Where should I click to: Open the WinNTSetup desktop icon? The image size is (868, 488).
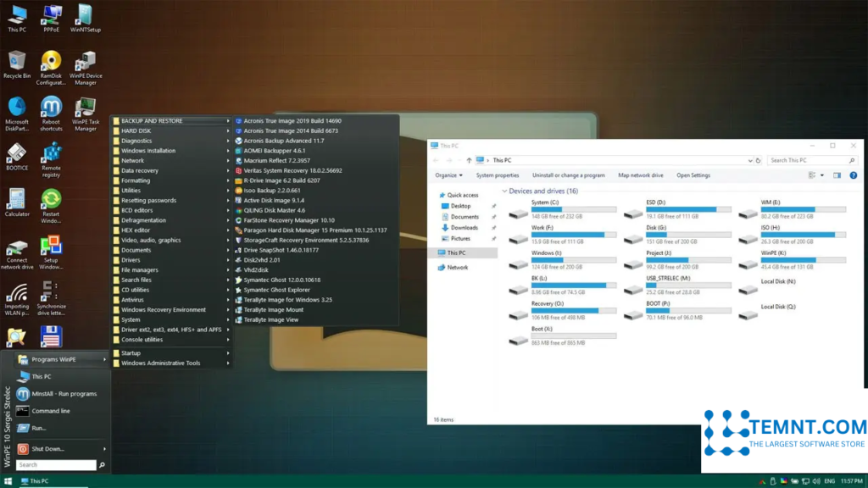[x=85, y=15]
